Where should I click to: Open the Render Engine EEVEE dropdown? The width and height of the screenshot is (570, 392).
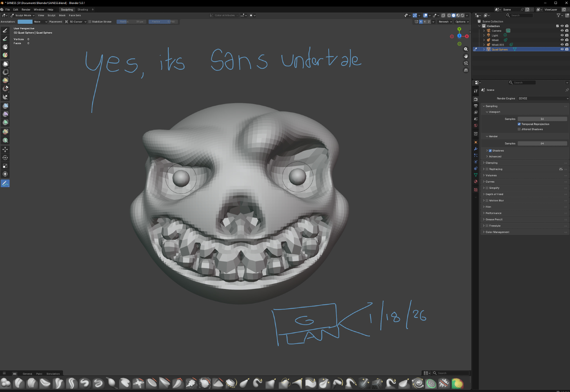[x=543, y=99]
